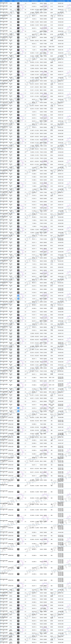Select the X218 body code cell
The image size is (71, 644).
pyautogui.click(x=52, y=19)
